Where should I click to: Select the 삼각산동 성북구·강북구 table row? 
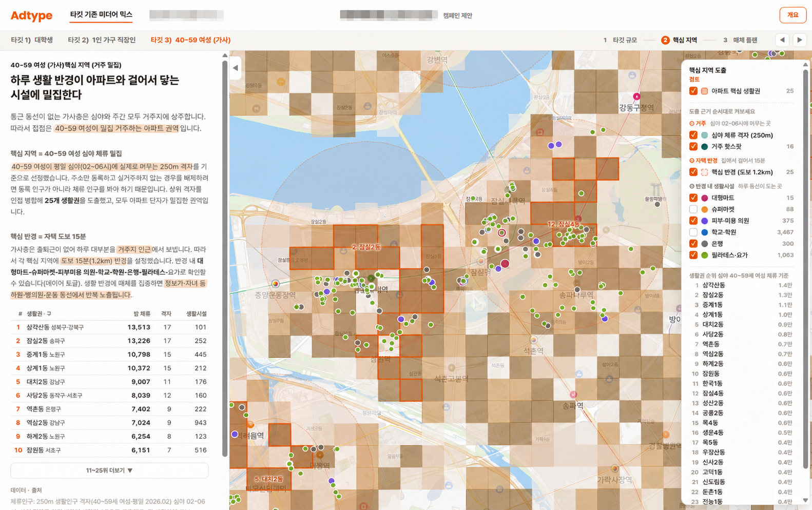coord(109,327)
